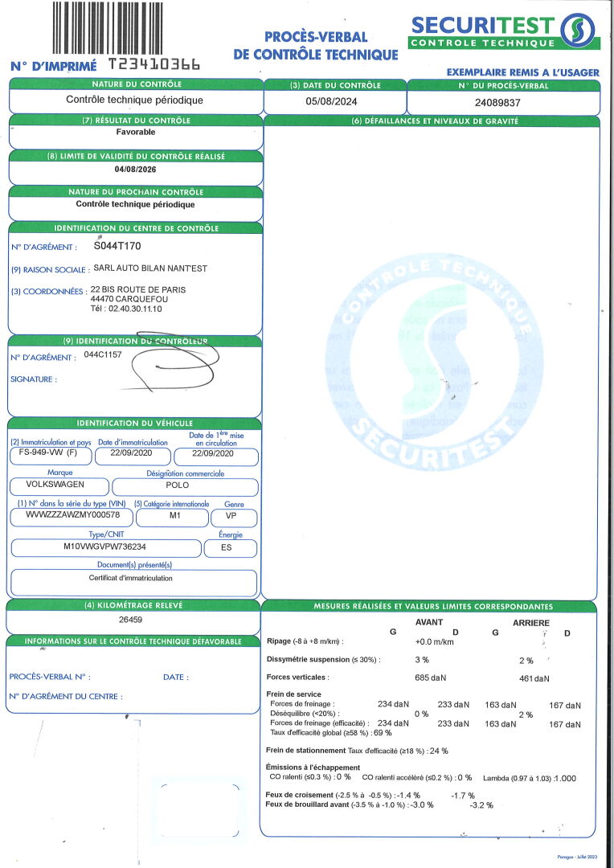Select the validity limit date 04/08/2026

[x=135, y=170]
